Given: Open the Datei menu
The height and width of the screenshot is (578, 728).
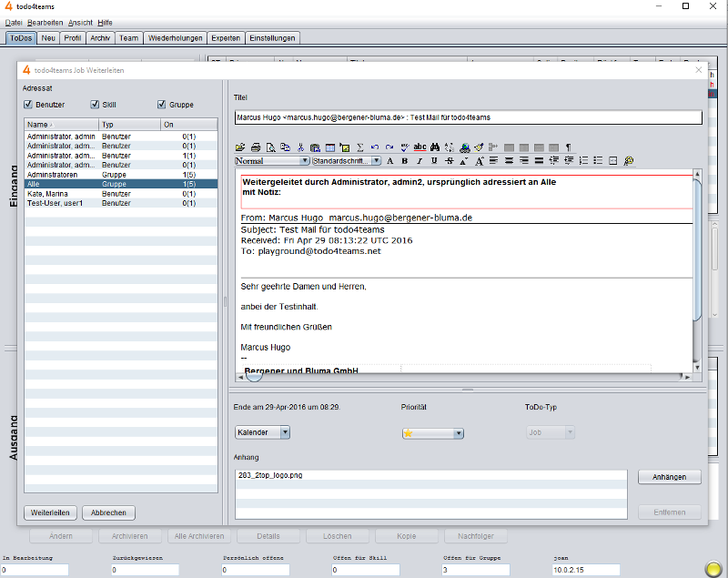Looking at the screenshot, I should (14, 23).
